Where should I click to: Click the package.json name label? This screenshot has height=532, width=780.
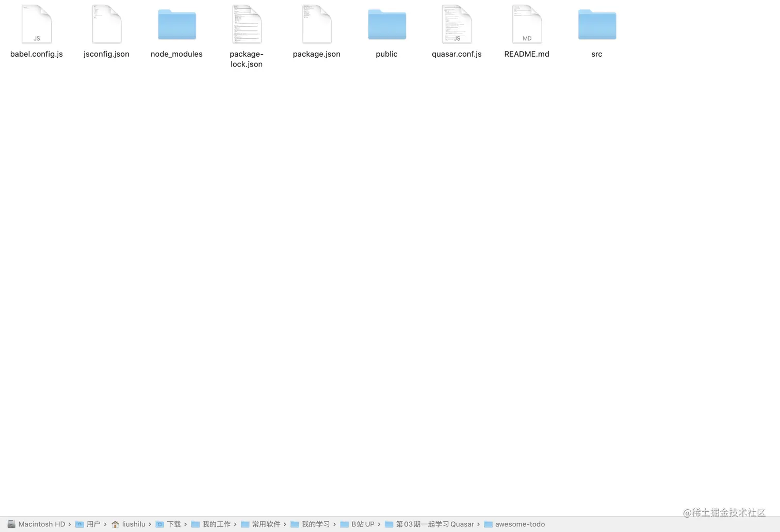tap(317, 54)
